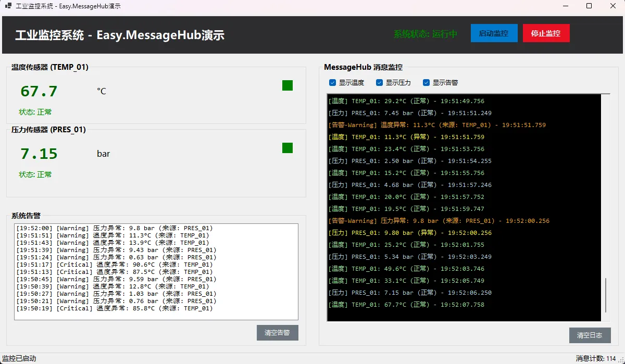Click the 系统状态: 运行中 status text
The height and width of the screenshot is (364, 625).
(x=425, y=34)
